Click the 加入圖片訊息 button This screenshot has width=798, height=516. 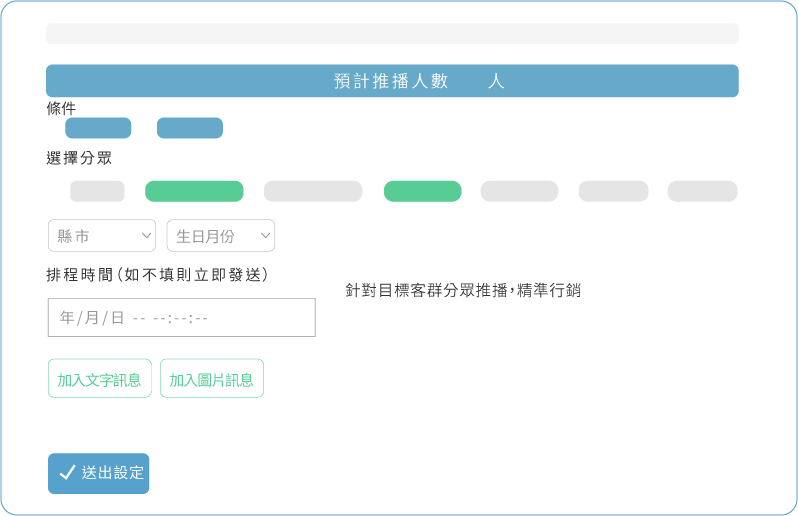[x=212, y=379]
